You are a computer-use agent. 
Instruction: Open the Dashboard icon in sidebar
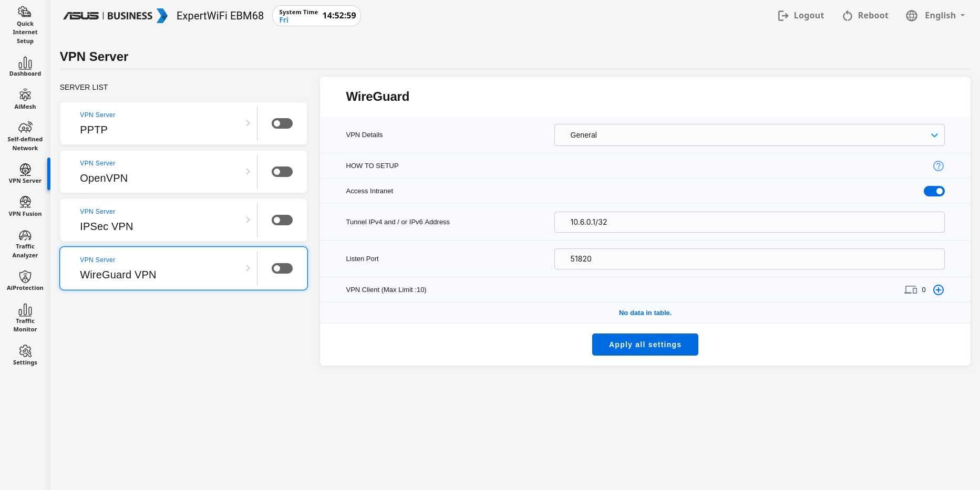[25, 64]
